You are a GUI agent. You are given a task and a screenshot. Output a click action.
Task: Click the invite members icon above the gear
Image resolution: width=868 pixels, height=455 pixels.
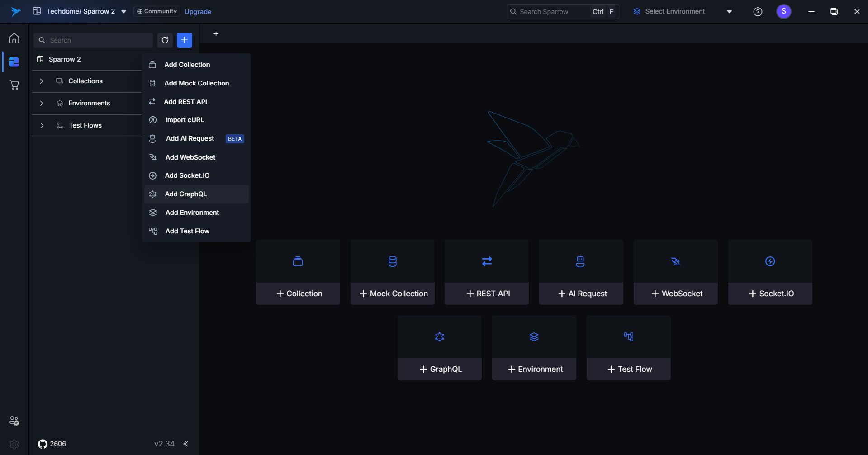[14, 421]
